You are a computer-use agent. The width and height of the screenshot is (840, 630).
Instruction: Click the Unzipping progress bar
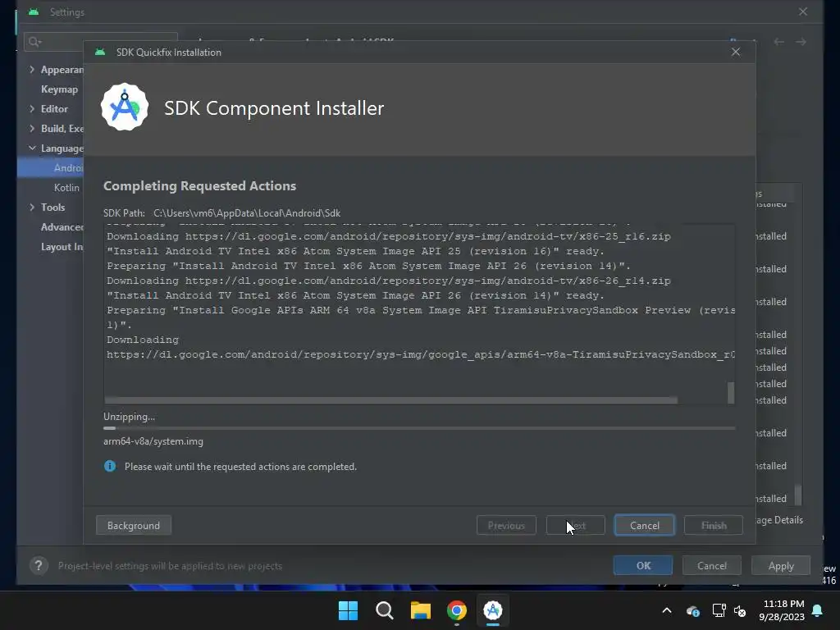point(419,428)
